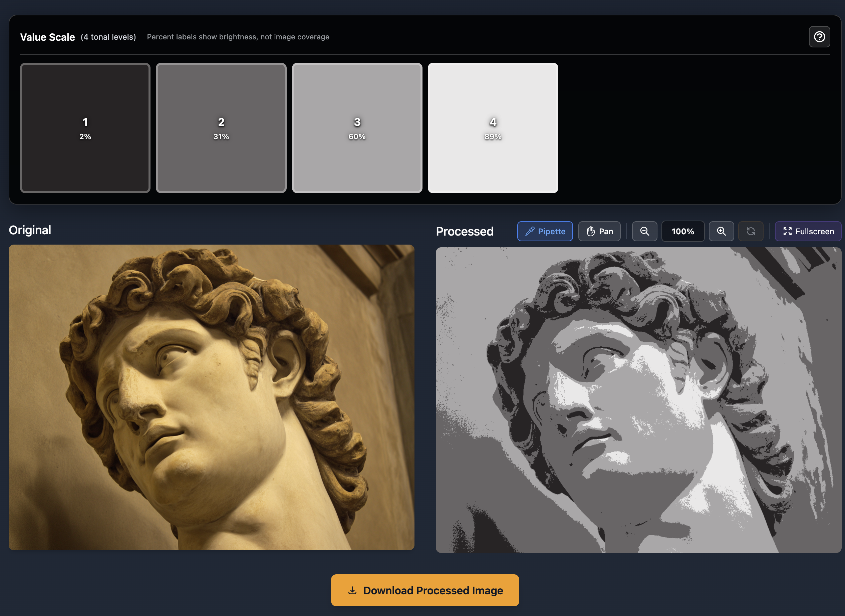Select tonal level 3 swatch (60%)
The image size is (845, 616).
(x=357, y=128)
